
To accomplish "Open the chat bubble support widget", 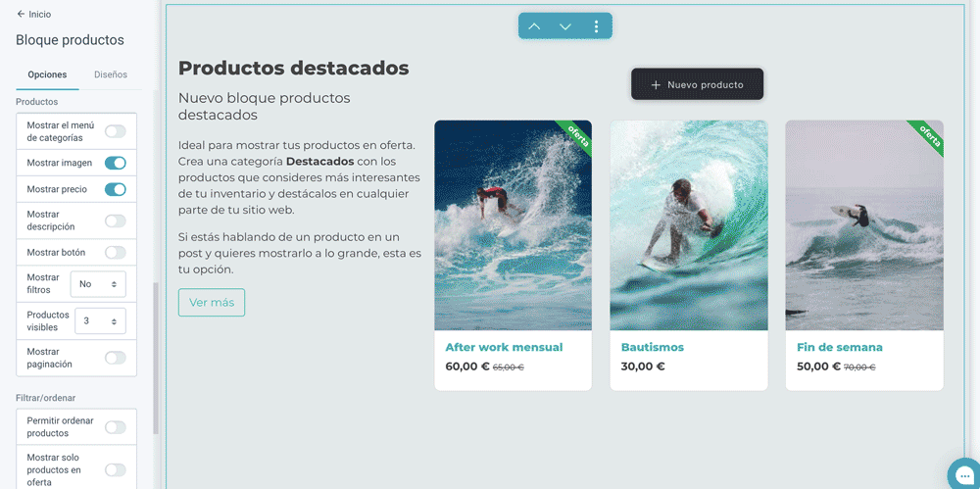I will click(x=963, y=473).
